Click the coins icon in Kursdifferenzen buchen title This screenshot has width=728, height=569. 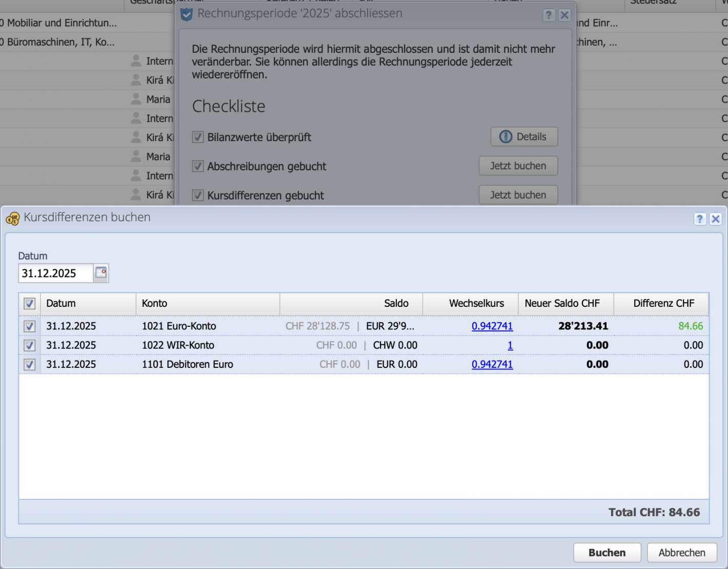12,218
